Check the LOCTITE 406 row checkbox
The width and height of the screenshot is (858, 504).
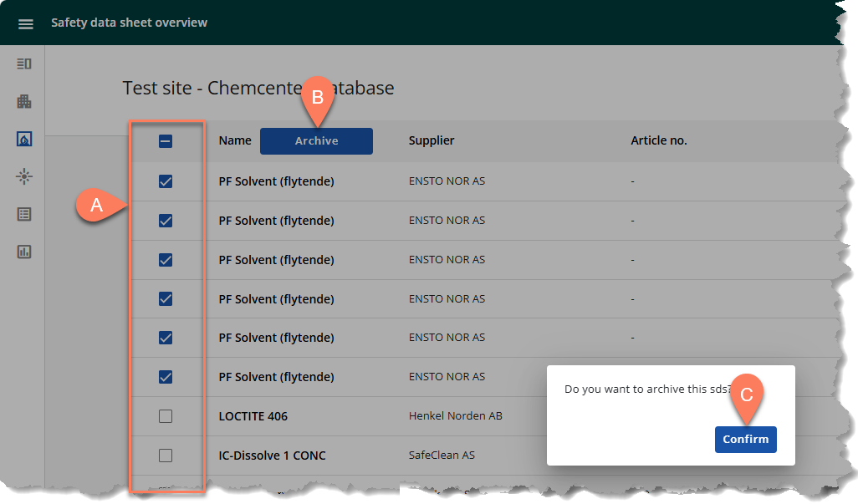[x=166, y=416]
